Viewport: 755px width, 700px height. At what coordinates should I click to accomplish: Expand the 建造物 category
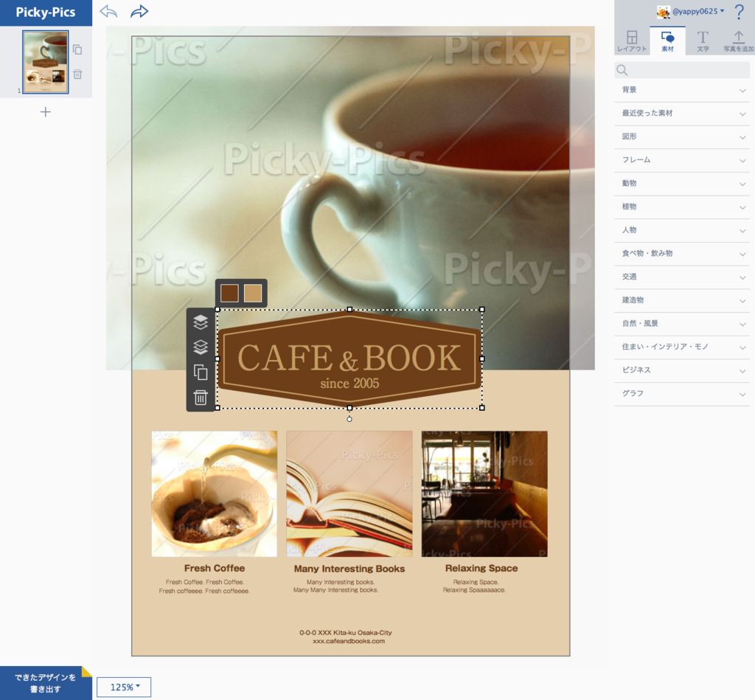point(682,301)
